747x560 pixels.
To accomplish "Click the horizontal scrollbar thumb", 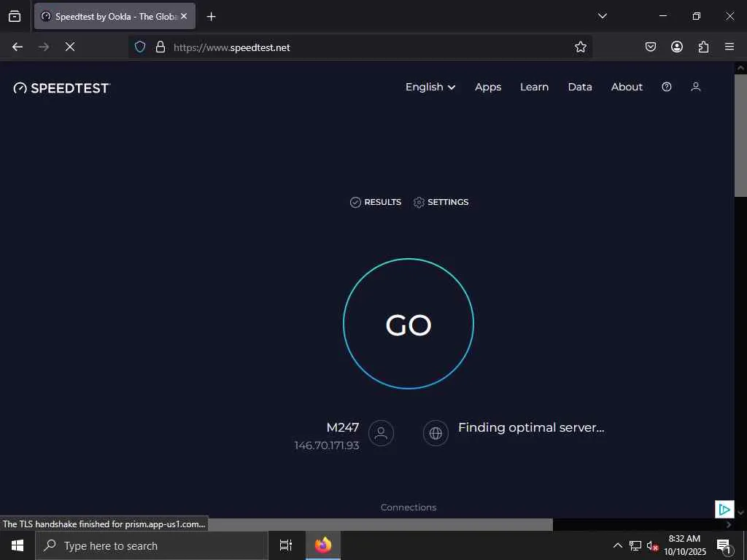I will coord(380,524).
